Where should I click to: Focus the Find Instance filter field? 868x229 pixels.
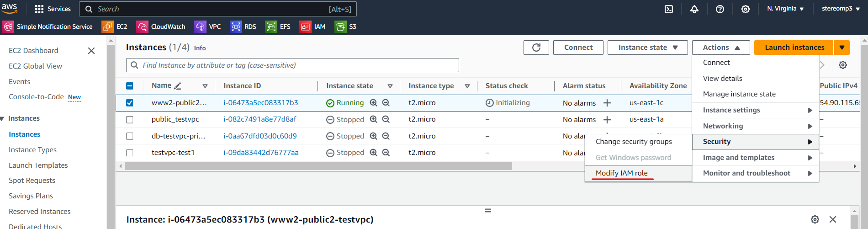pos(292,65)
